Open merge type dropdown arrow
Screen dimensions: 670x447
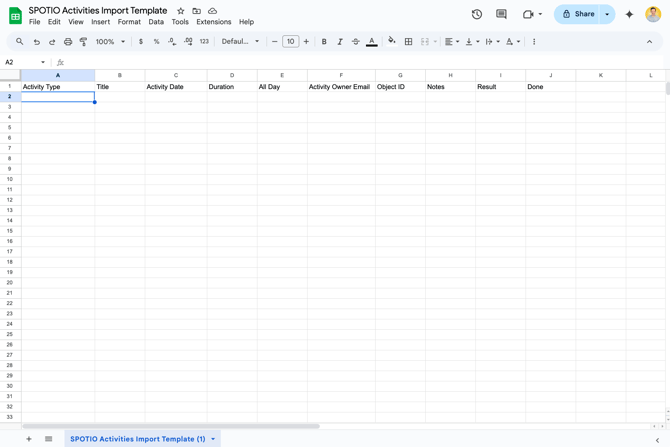point(435,41)
